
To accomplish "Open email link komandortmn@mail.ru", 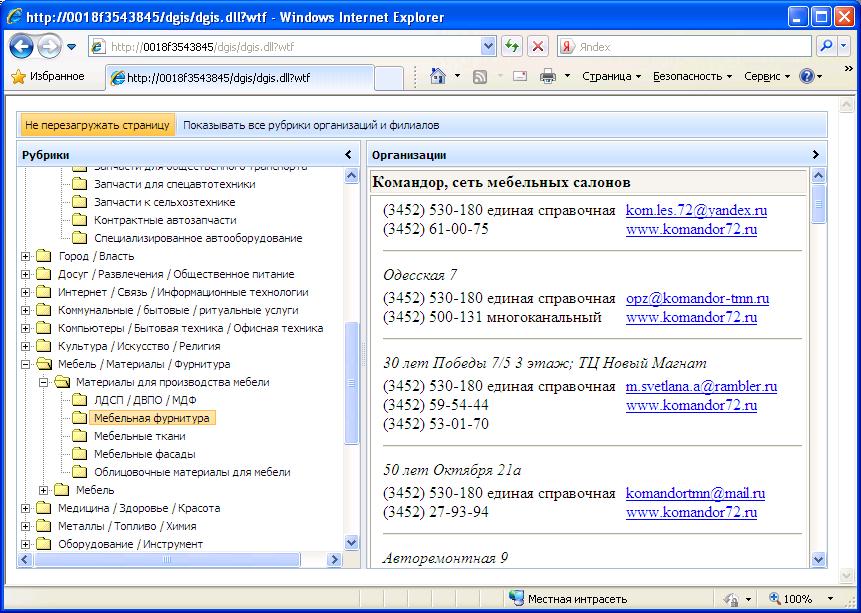I will (x=695, y=494).
